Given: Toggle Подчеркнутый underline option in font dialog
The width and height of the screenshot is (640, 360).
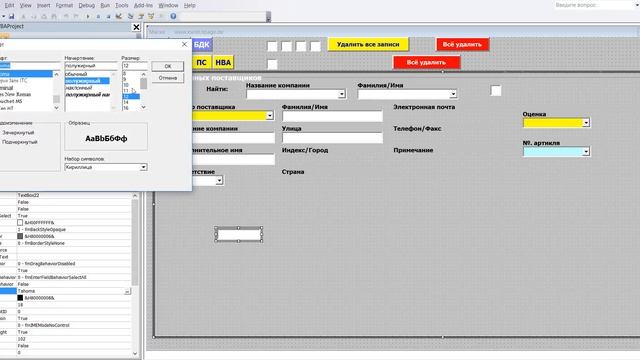Looking at the screenshot, I should click(x=20, y=142).
